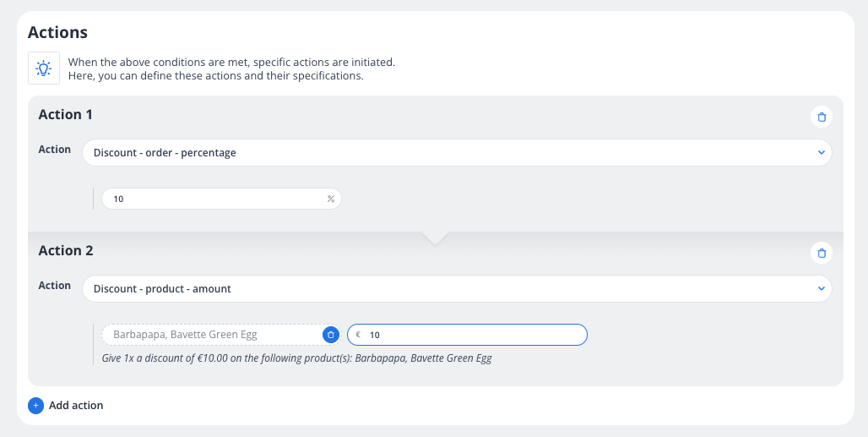Click the percent symbol in the discount field
This screenshot has width=868, height=437.
[x=331, y=199]
